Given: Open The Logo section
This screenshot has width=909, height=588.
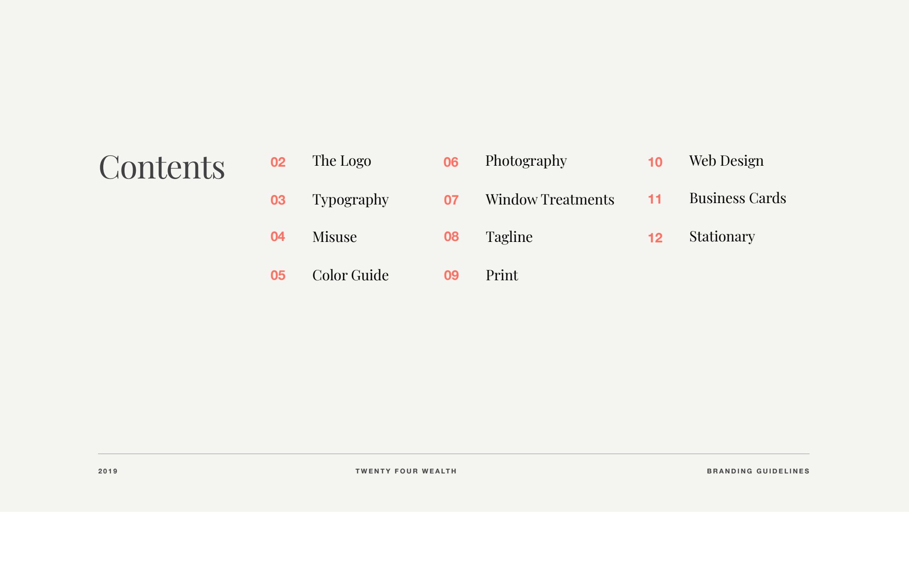Looking at the screenshot, I should click(x=341, y=161).
